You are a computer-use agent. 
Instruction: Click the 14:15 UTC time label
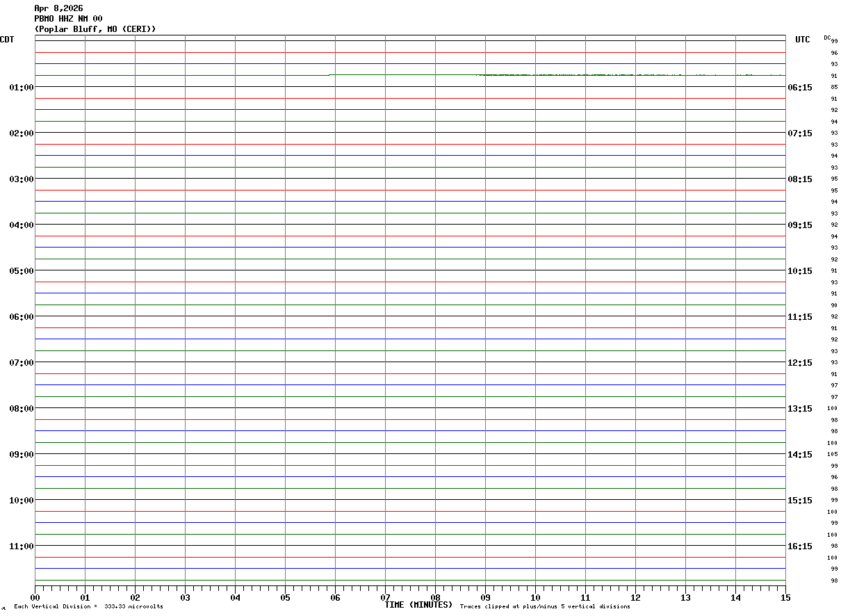(800, 455)
